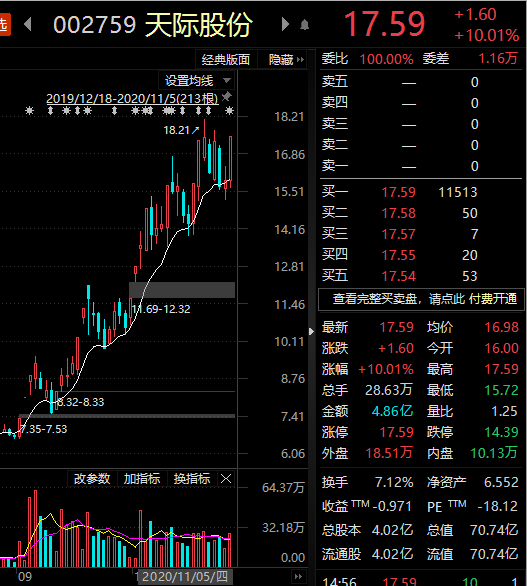Go to previous stock with left arrow

click(x=27, y=24)
